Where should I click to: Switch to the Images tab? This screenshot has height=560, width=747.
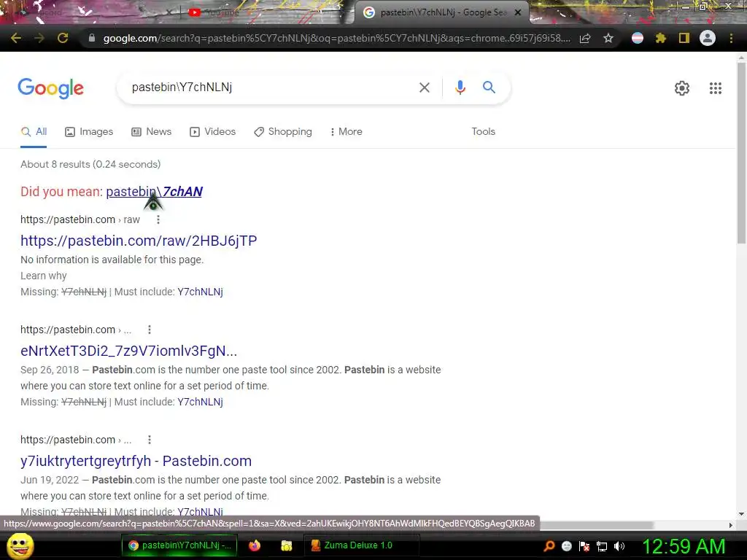[89, 131]
